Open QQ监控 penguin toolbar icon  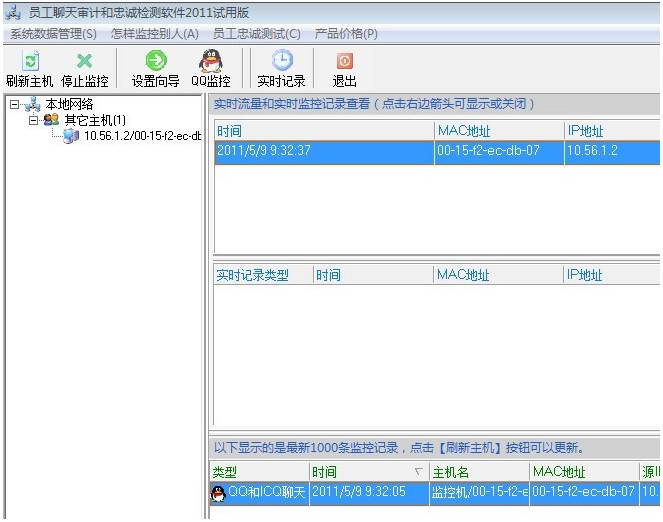coord(210,62)
